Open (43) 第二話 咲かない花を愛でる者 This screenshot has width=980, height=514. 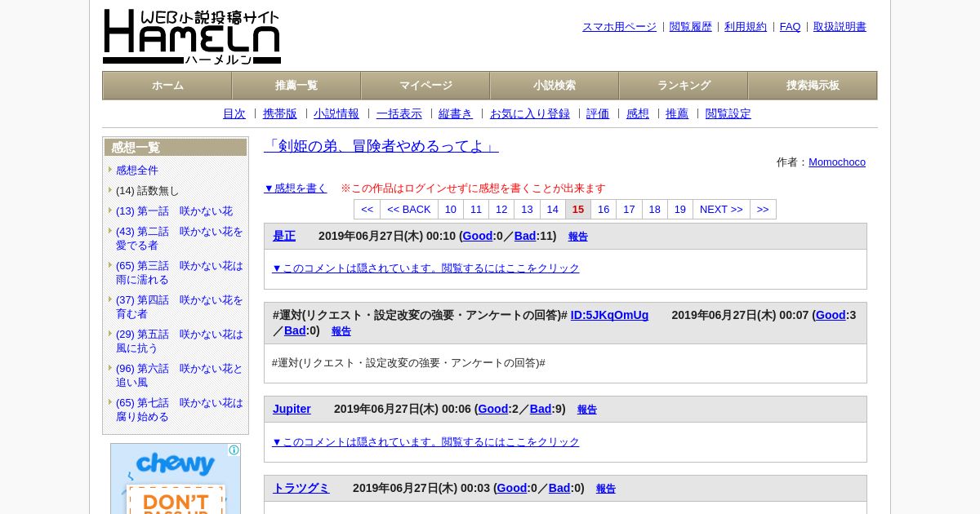pos(180,238)
